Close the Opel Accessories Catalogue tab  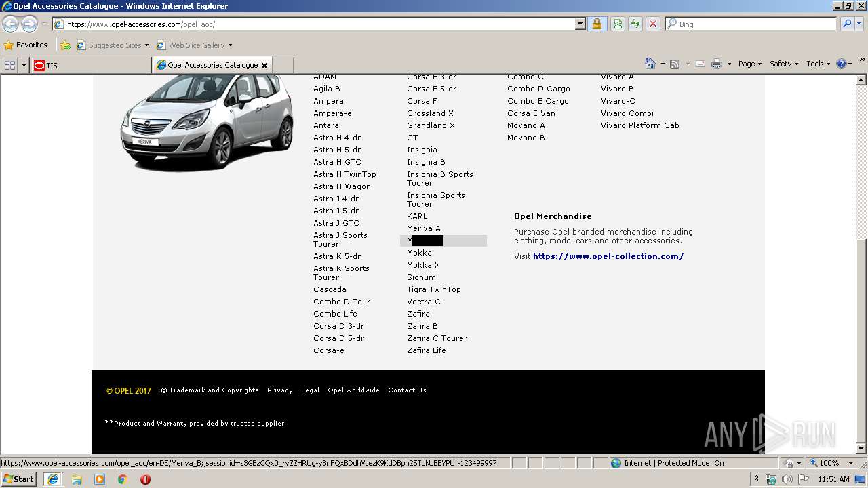click(264, 66)
